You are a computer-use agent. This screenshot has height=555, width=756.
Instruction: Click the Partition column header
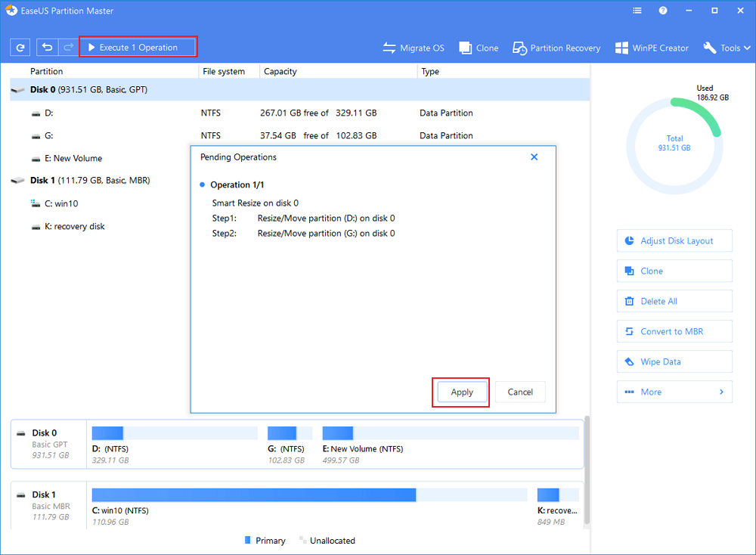click(46, 71)
